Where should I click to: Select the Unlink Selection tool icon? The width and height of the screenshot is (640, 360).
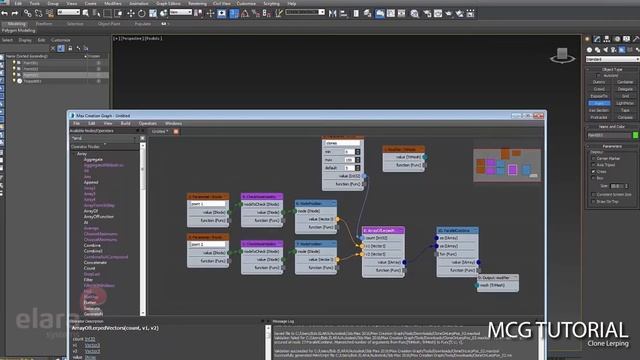tap(38, 13)
